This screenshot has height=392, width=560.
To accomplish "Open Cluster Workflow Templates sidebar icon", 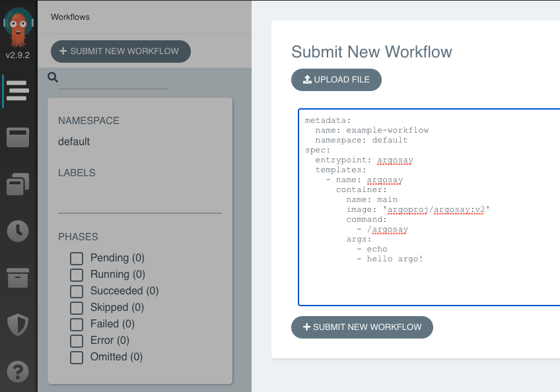I will point(18,184).
